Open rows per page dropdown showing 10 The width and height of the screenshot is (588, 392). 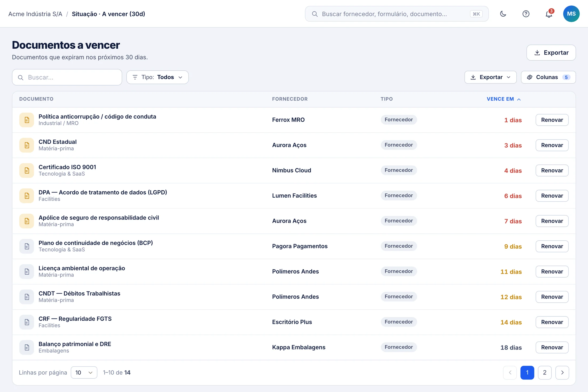(x=84, y=372)
